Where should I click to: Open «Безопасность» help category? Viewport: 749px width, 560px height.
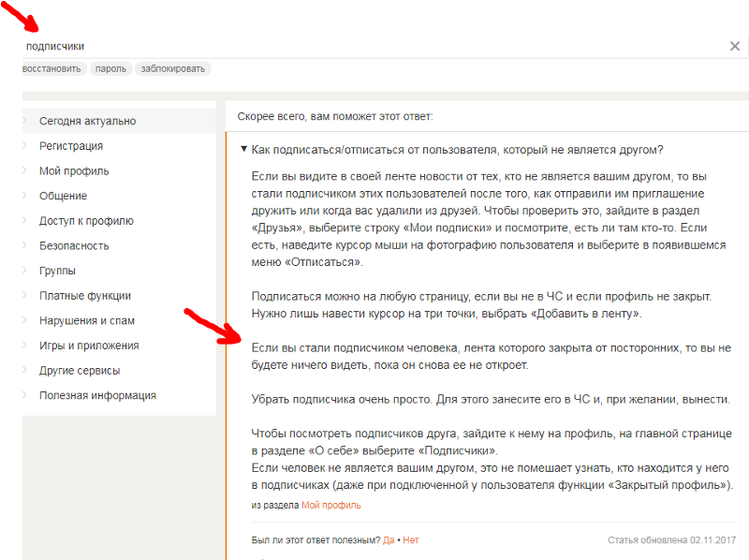[x=119, y=245]
